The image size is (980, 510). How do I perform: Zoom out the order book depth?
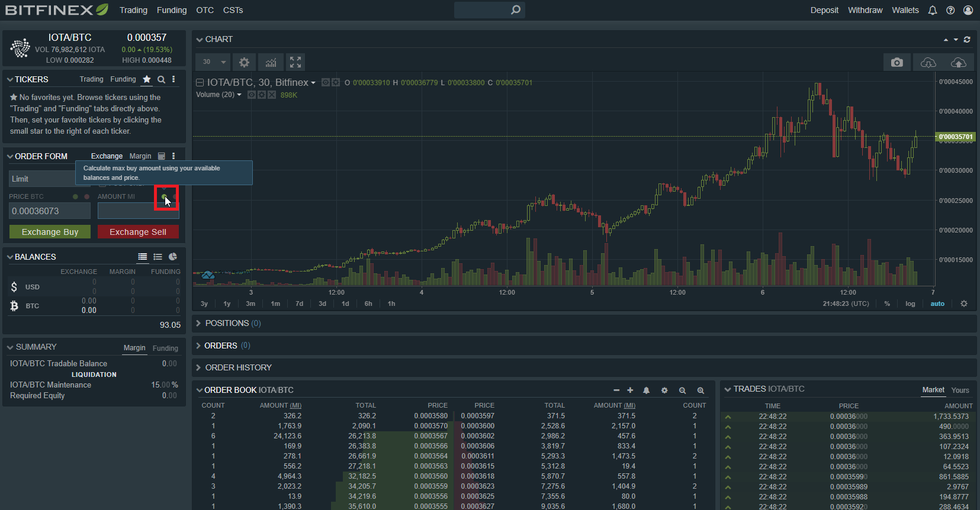[682, 390]
